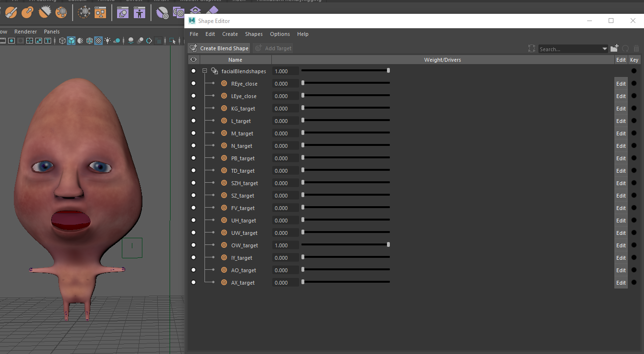
Task: Toggle the Key dot for M_target
Action: pos(634,133)
